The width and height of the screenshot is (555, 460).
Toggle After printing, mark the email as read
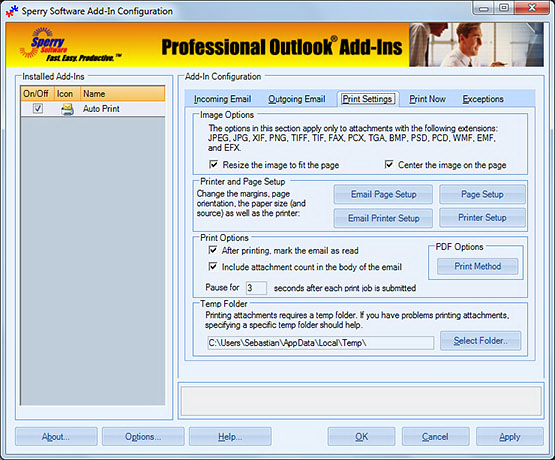[x=213, y=250]
